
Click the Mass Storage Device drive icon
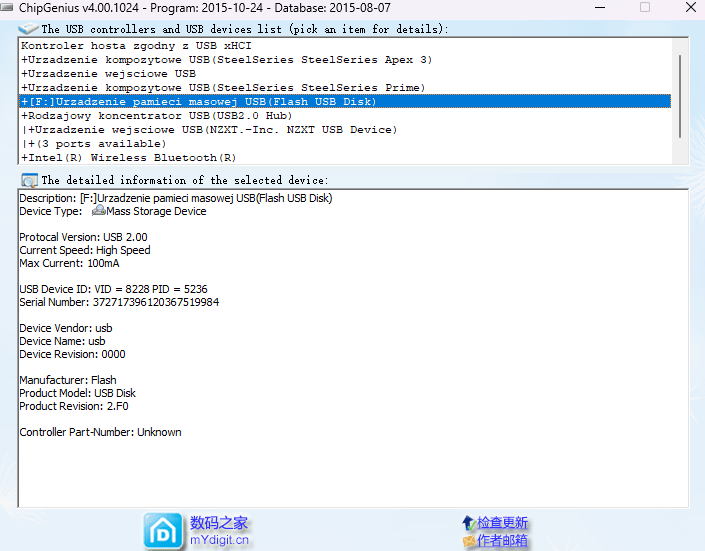98,211
